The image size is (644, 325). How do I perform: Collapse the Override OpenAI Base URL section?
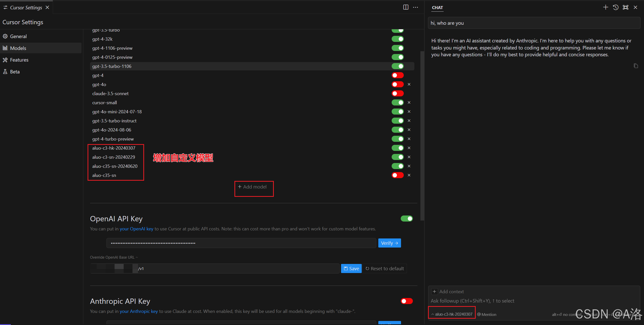coord(114,257)
